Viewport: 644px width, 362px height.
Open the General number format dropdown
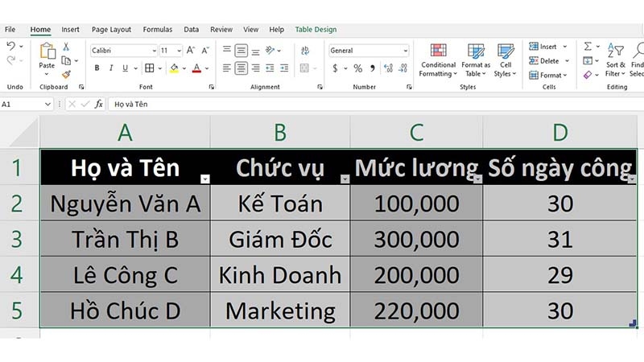click(x=406, y=51)
